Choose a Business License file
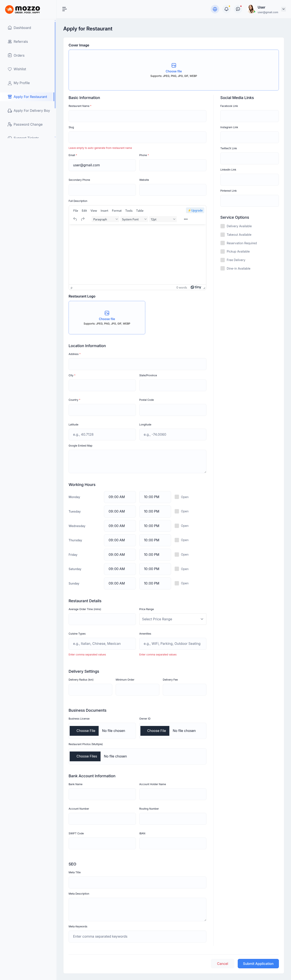The image size is (291, 980). coord(86,731)
